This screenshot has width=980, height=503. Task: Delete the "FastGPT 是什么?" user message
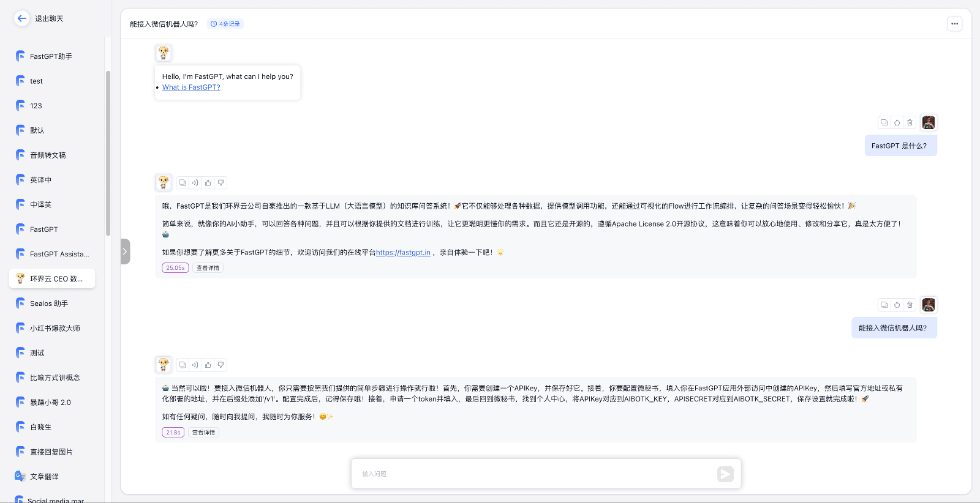pyautogui.click(x=910, y=122)
